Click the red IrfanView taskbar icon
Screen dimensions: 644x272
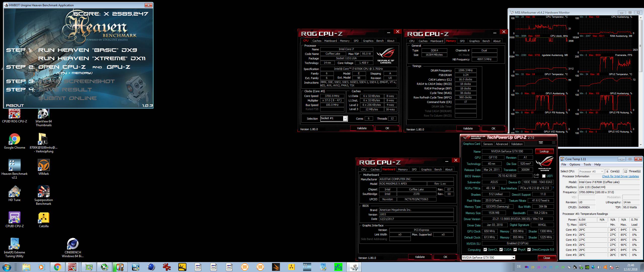point(167,267)
